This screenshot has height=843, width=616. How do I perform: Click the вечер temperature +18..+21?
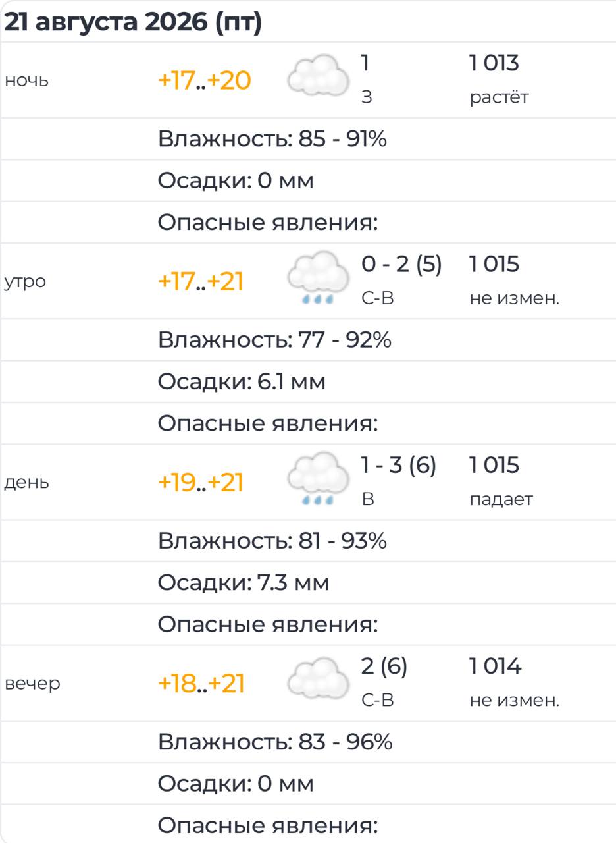tap(201, 684)
